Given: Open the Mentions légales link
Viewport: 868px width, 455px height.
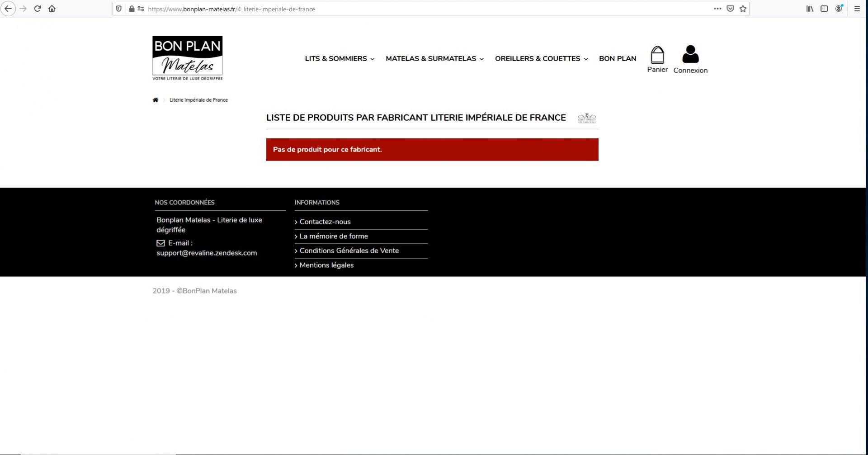Looking at the screenshot, I should 326,265.
